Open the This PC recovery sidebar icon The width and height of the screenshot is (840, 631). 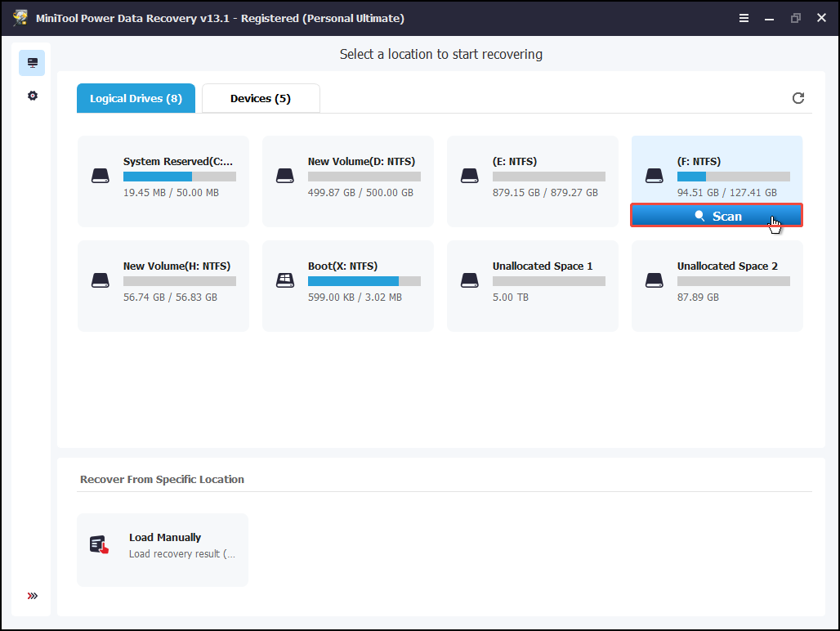point(32,63)
